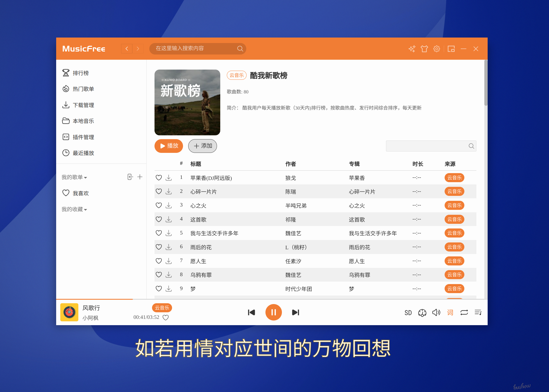549x392 pixels.
Task: Click artist 时代少年团
Action: coord(299,289)
